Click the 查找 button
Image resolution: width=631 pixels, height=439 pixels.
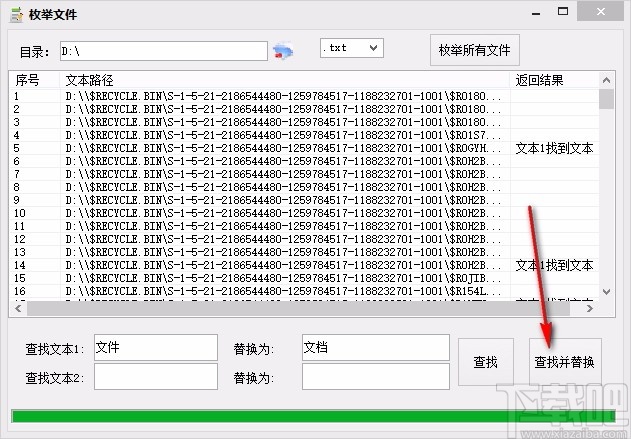point(486,362)
